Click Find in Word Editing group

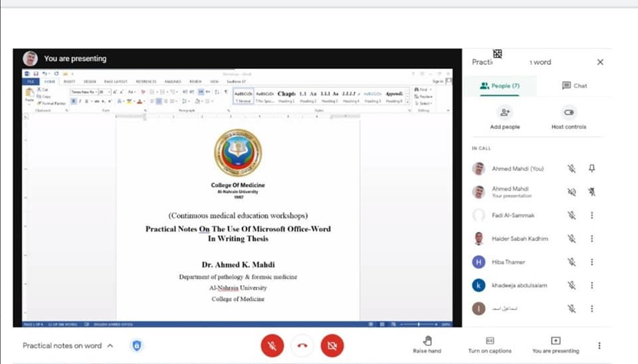click(421, 90)
